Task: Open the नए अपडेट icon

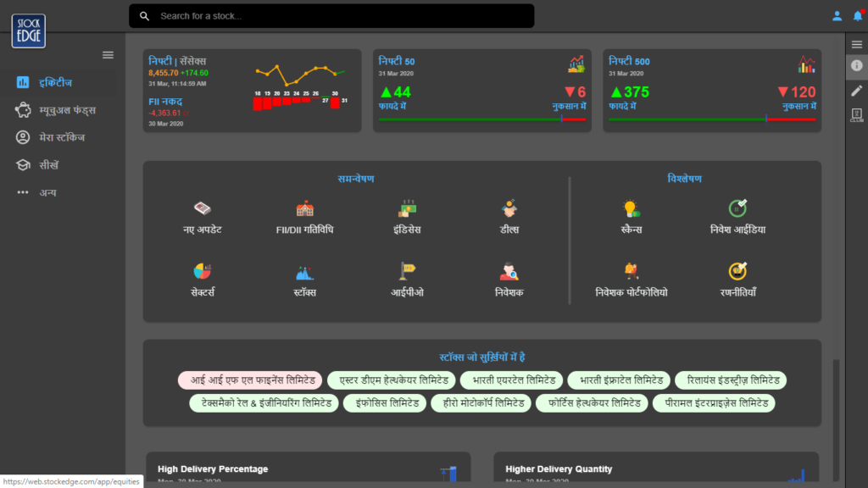Action: pyautogui.click(x=202, y=208)
